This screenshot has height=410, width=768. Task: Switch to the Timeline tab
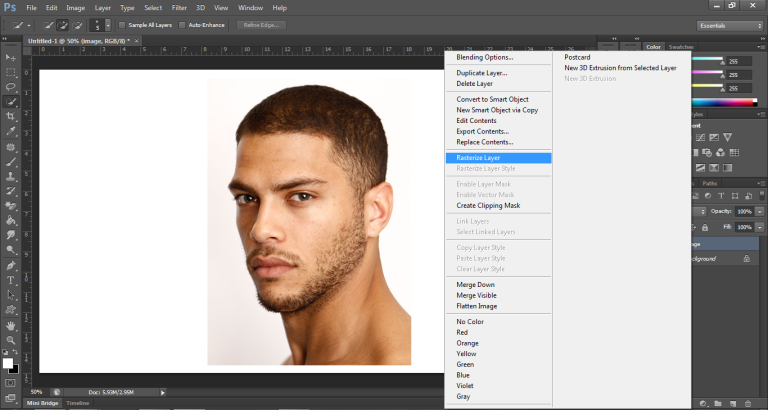click(77, 403)
